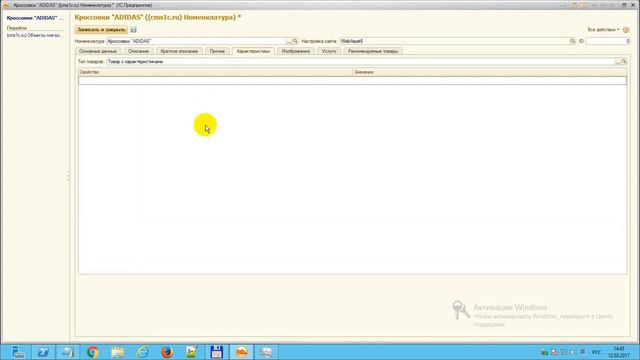Open Номенклатура value with magnifier icon

296,41
